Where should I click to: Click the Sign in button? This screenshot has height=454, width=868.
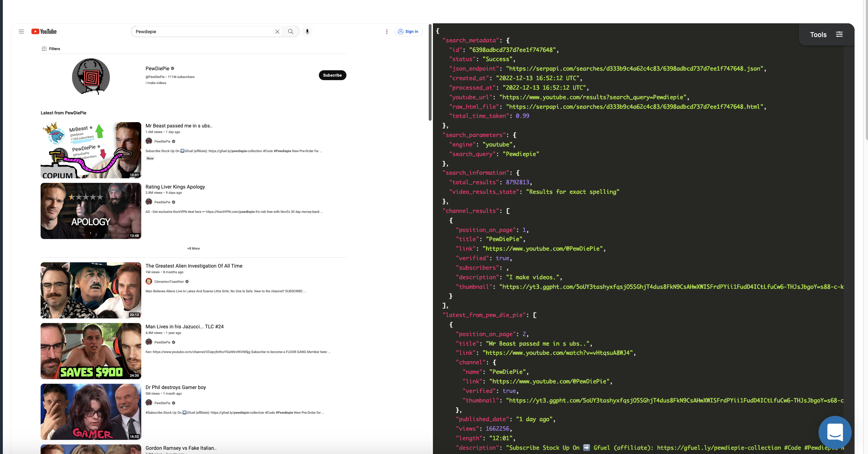408,31
